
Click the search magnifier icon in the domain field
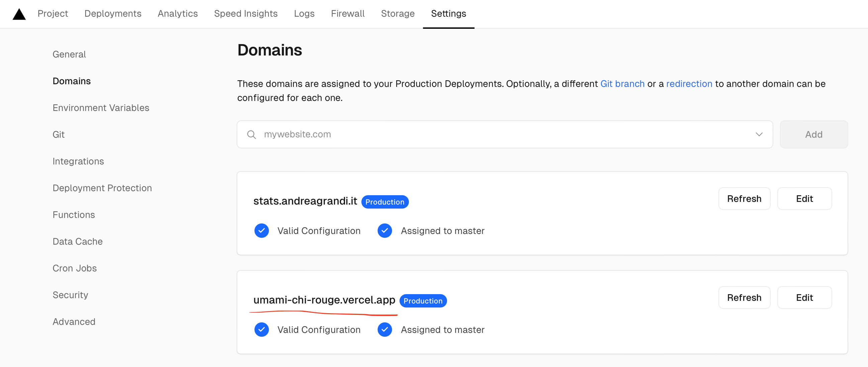tap(251, 135)
